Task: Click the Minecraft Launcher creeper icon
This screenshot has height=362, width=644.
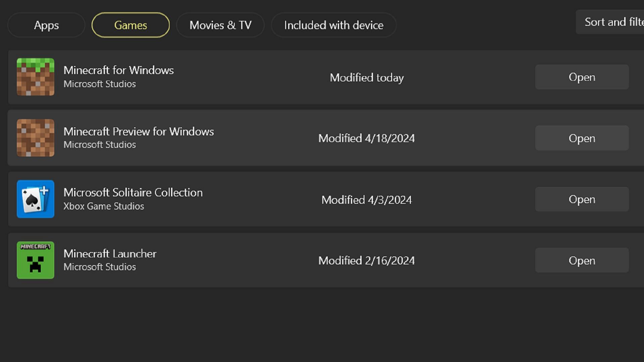Action: 35,260
